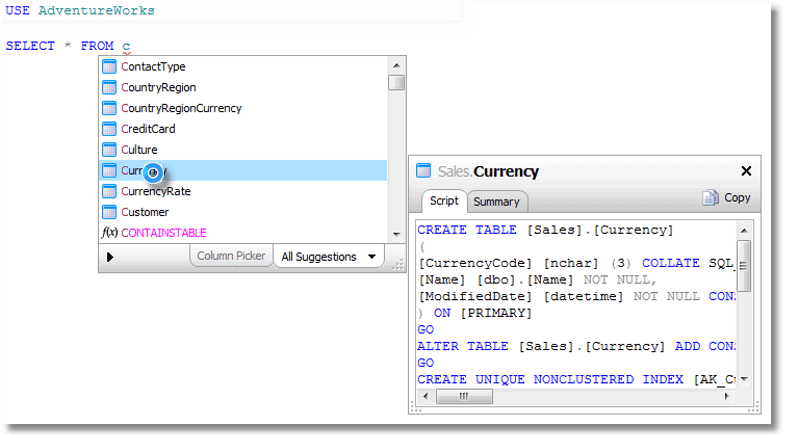Open the All Suggestions dropdown
This screenshot has height=438, width=785.
pyautogui.click(x=330, y=257)
